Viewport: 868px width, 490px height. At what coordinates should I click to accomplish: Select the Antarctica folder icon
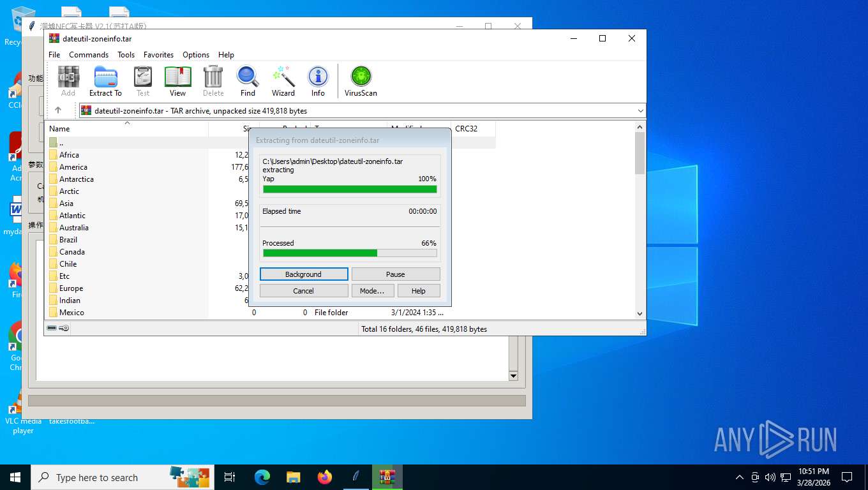(54, 179)
